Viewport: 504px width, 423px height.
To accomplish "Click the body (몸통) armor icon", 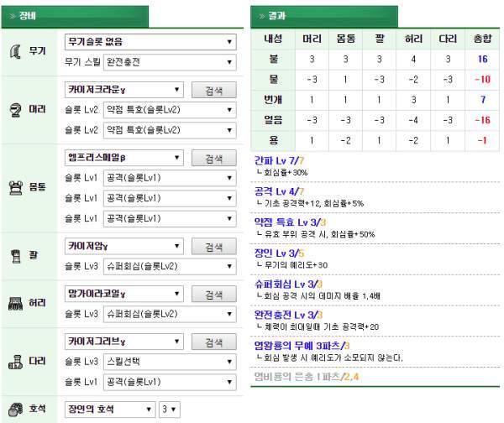I will pos(15,187).
